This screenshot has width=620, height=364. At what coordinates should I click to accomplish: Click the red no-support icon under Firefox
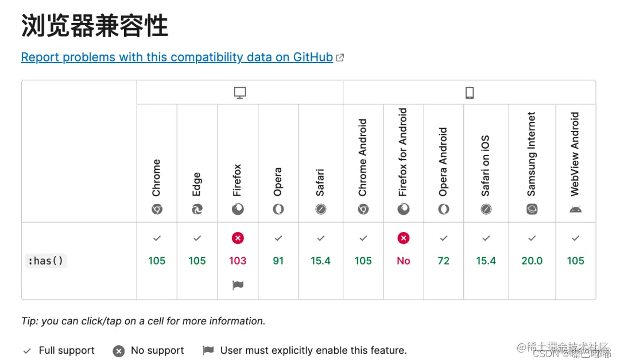point(238,238)
